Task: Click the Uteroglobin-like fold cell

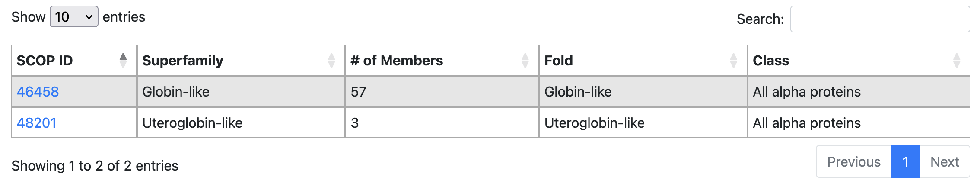Action: pos(643,123)
